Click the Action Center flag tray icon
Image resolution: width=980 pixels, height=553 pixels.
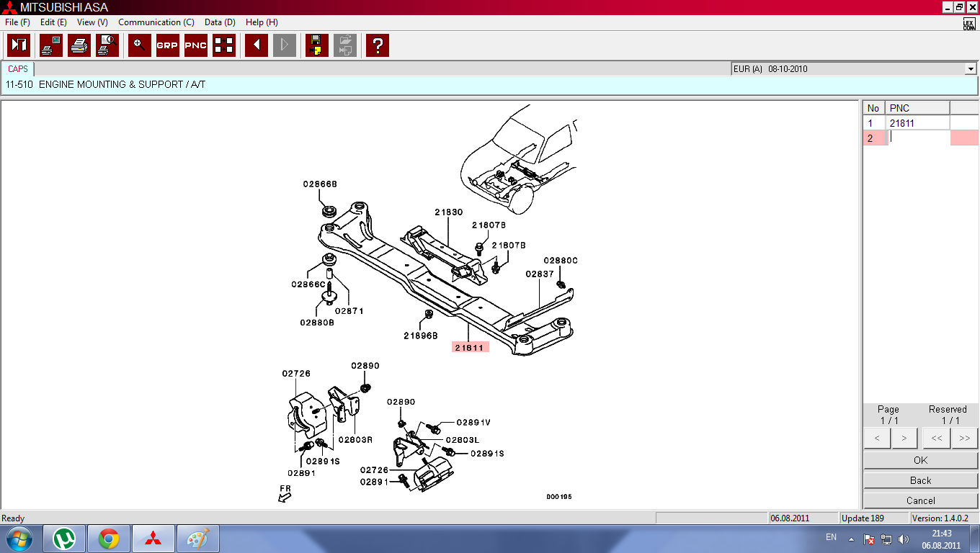pyautogui.click(x=869, y=539)
